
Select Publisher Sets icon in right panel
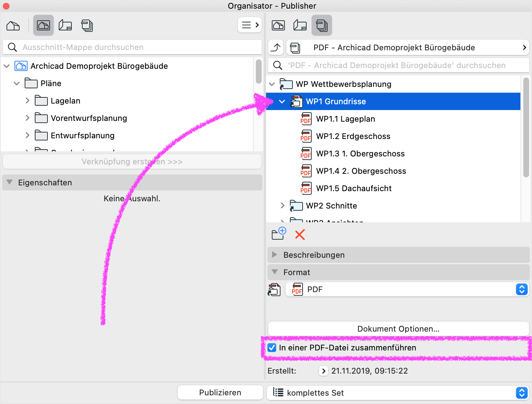(322, 25)
